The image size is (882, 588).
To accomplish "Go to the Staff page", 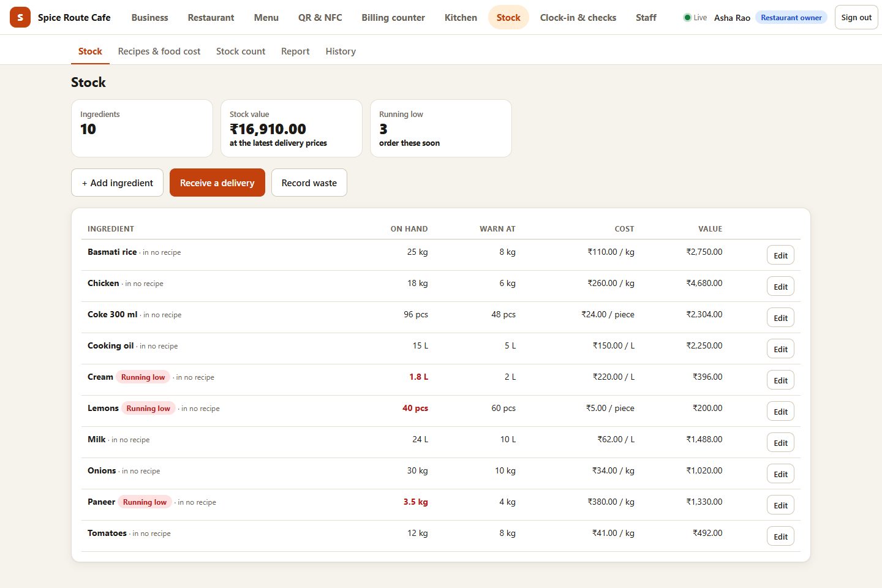I will [646, 18].
